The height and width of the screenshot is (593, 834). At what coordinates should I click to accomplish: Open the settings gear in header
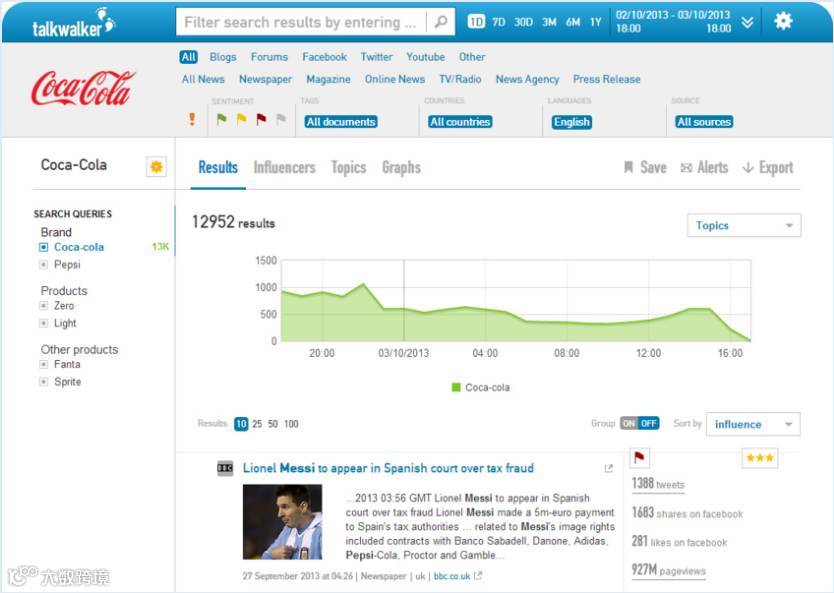coord(783,21)
